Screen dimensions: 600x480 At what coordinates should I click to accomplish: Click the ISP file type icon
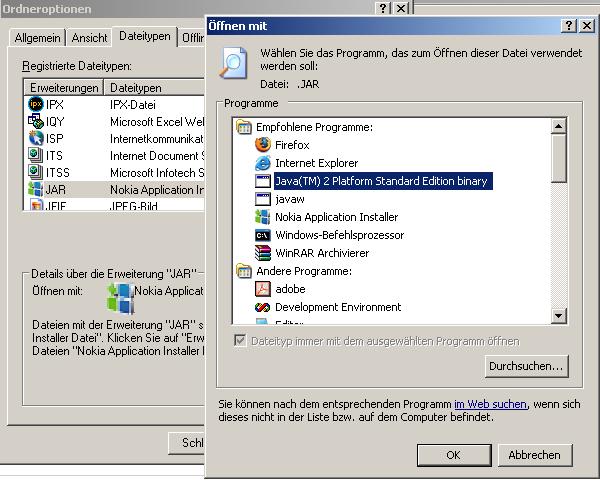click(x=36, y=138)
